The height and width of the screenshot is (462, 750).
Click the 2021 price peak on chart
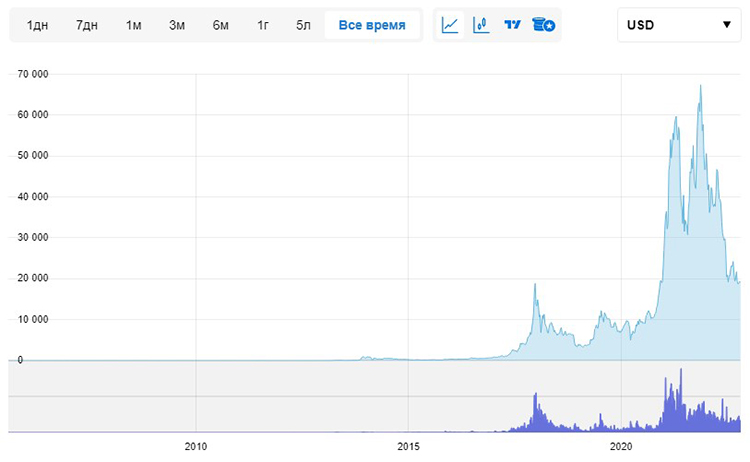click(x=701, y=86)
